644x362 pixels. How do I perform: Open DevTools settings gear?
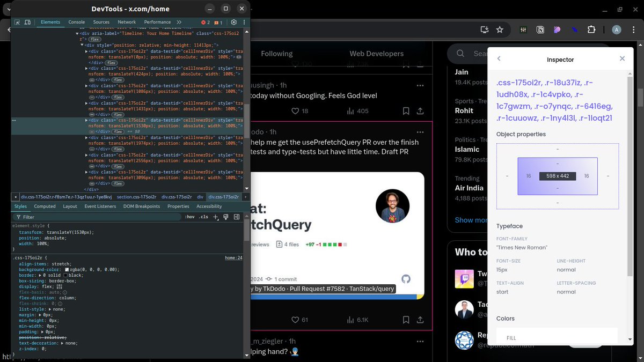click(x=234, y=22)
